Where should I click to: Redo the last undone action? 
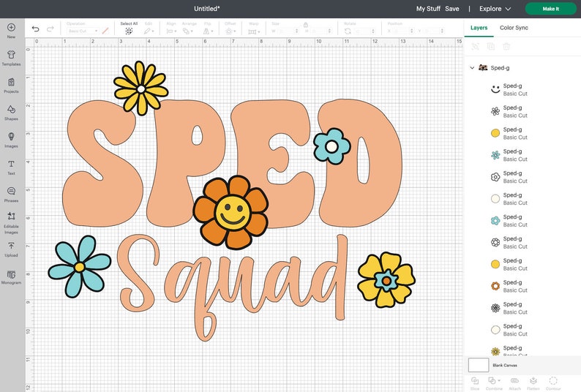[x=50, y=29]
